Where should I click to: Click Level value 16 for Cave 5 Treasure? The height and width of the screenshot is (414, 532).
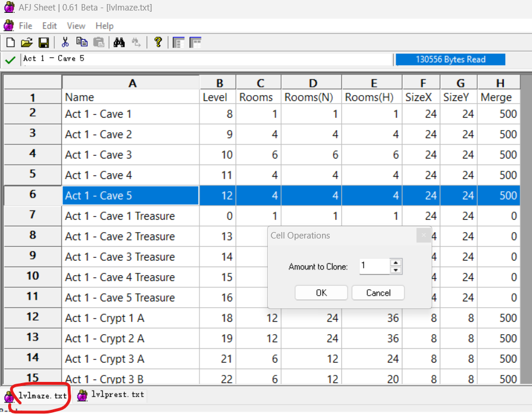click(218, 297)
